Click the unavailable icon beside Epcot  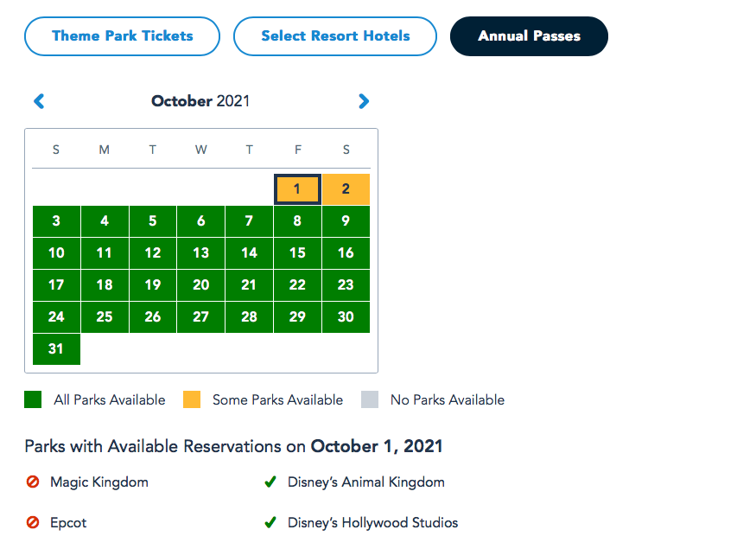pyautogui.click(x=33, y=523)
